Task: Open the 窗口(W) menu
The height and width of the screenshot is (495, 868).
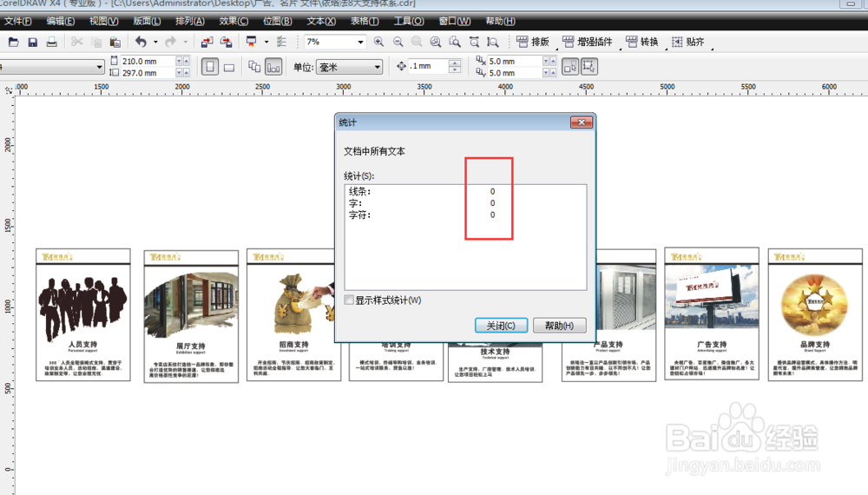Action: [x=455, y=21]
